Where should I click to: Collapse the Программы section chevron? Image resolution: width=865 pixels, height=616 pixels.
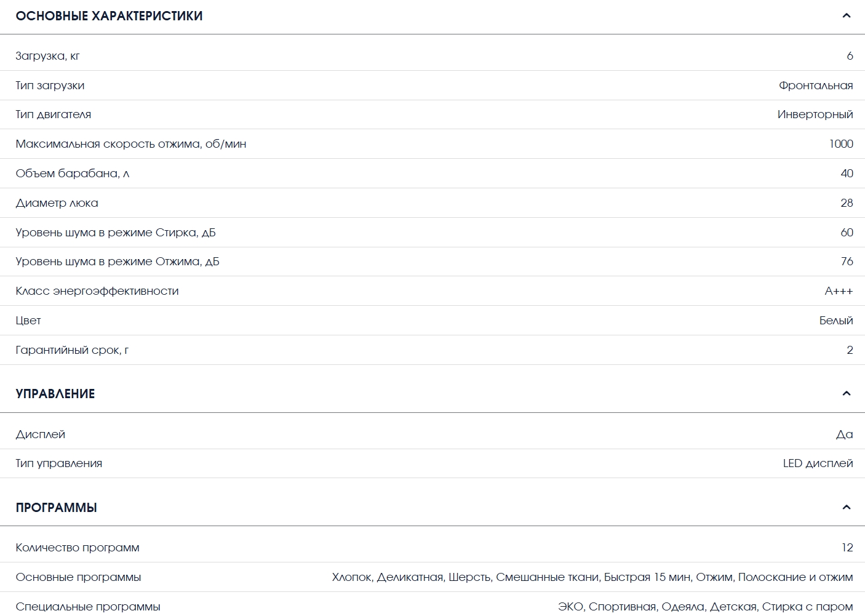(x=846, y=508)
